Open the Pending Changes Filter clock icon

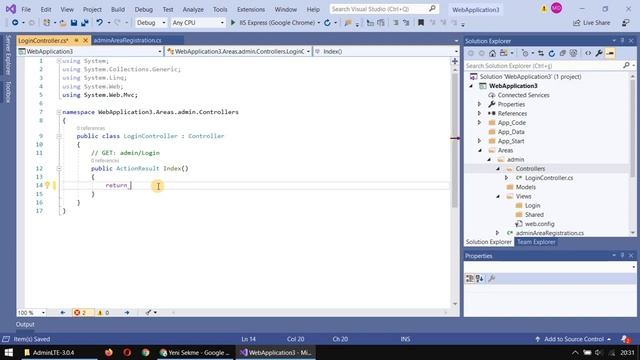(x=525, y=53)
